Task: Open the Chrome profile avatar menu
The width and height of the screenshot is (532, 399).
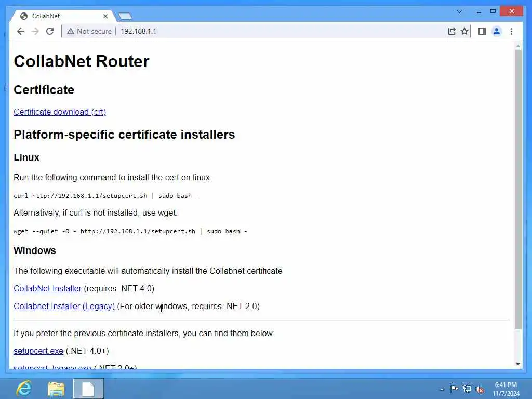Action: coord(496,31)
